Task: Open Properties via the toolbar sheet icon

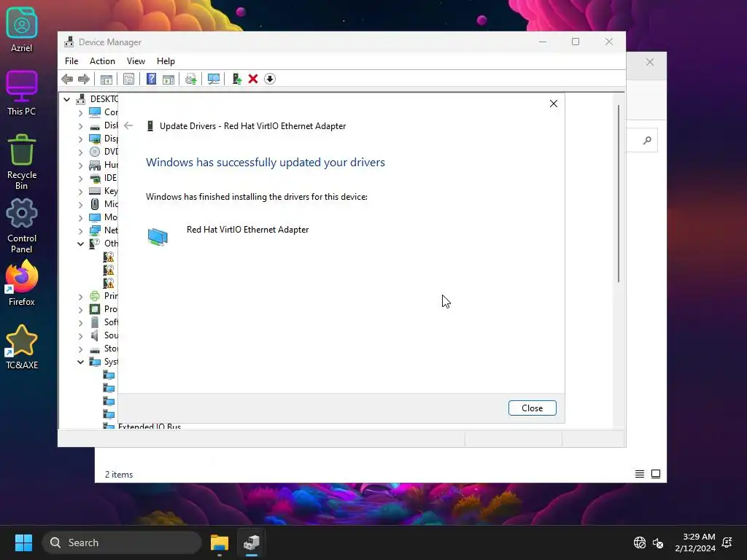Action: pyautogui.click(x=128, y=79)
